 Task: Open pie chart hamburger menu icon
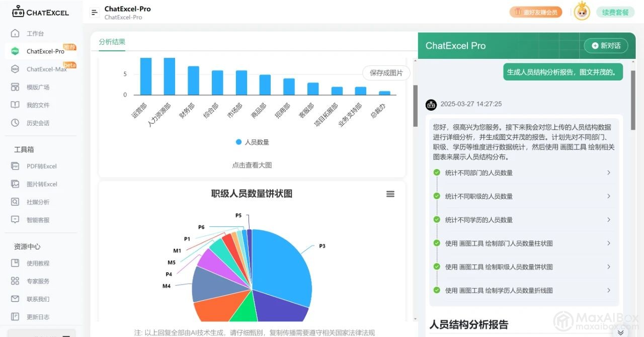(390, 194)
